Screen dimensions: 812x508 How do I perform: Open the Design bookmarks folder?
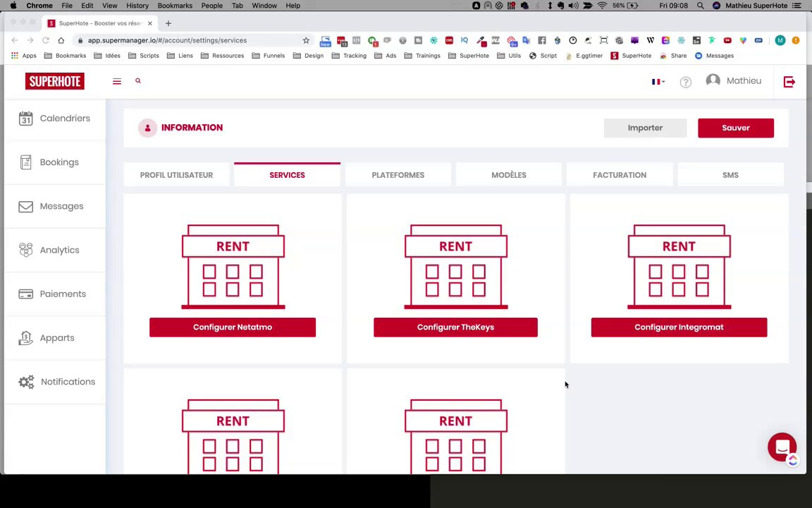click(x=308, y=56)
